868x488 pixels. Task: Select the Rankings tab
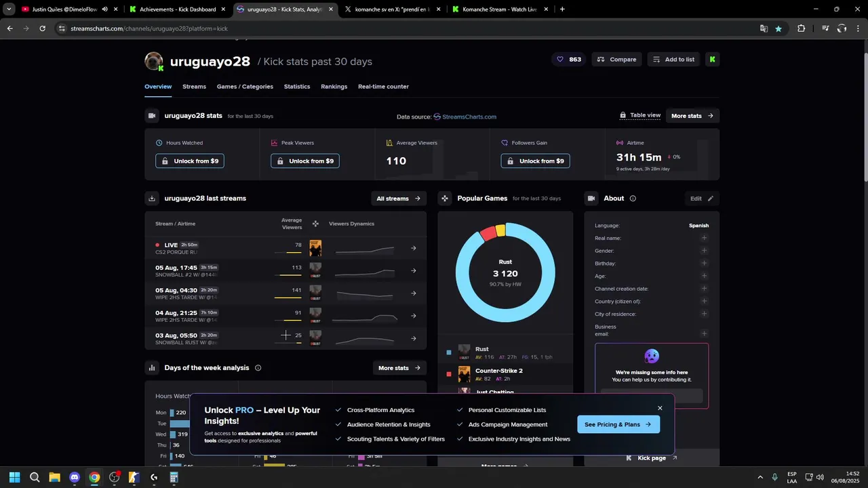(334, 87)
